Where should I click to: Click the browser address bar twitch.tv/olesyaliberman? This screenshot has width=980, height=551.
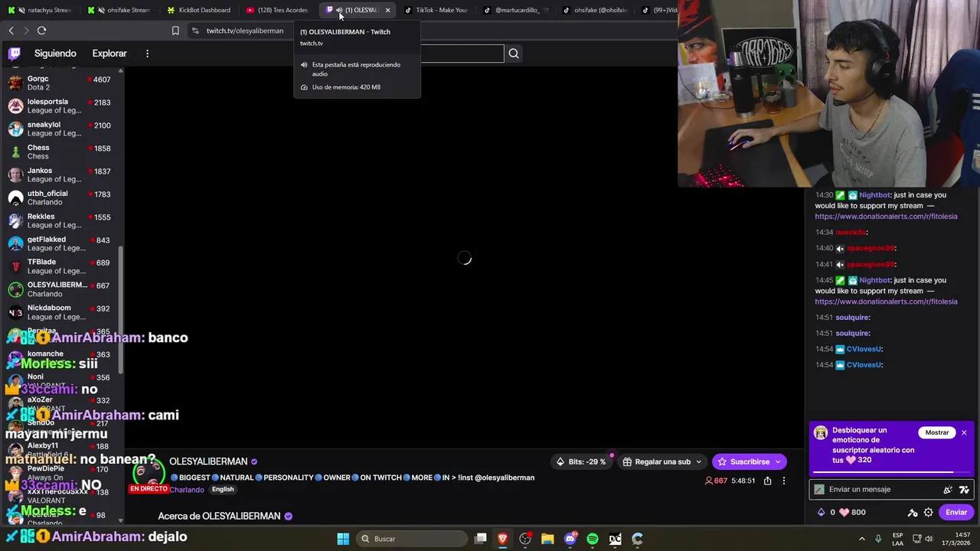(245, 31)
